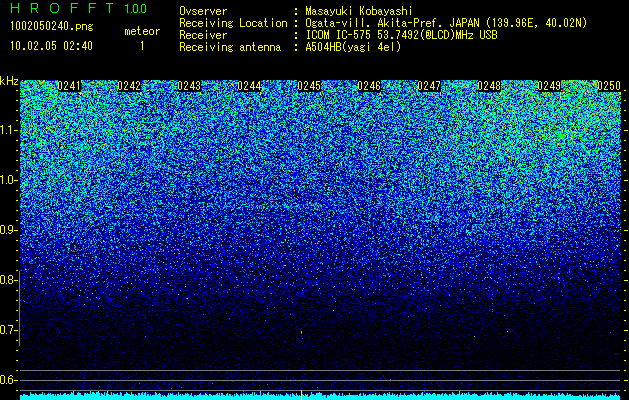629x400 pixels.
Task: Click the 0242 time marker label
Action: click(129, 86)
